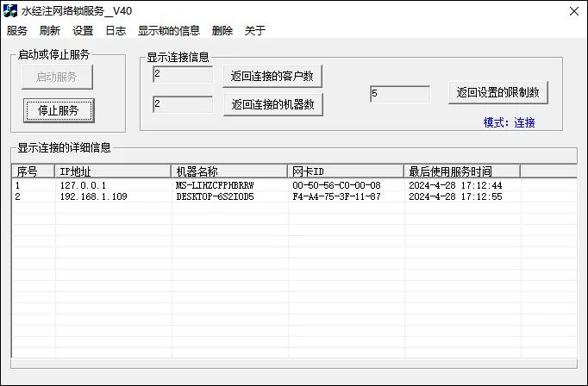Click timestamp 2024-4-28 17:12:55

(455, 196)
